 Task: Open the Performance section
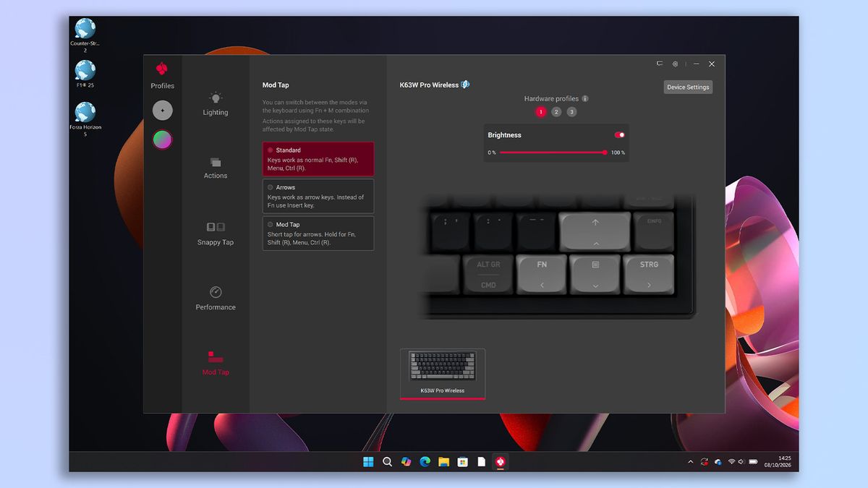[x=215, y=298]
